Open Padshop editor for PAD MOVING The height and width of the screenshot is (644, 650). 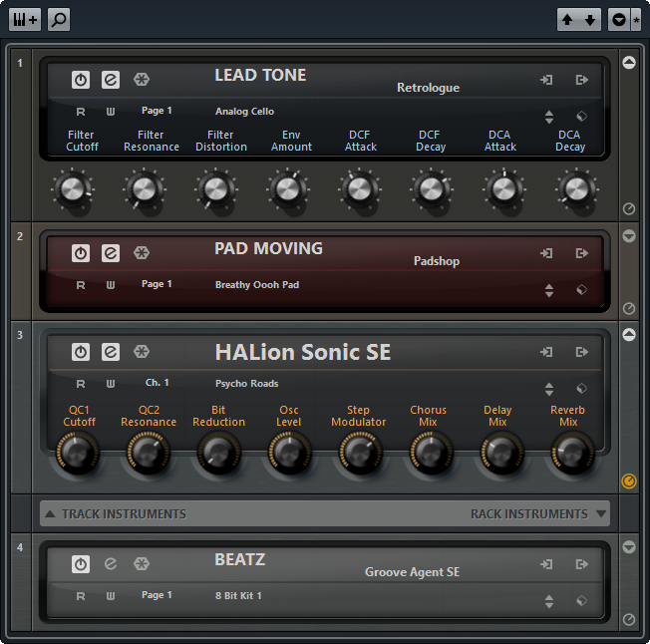[111, 253]
